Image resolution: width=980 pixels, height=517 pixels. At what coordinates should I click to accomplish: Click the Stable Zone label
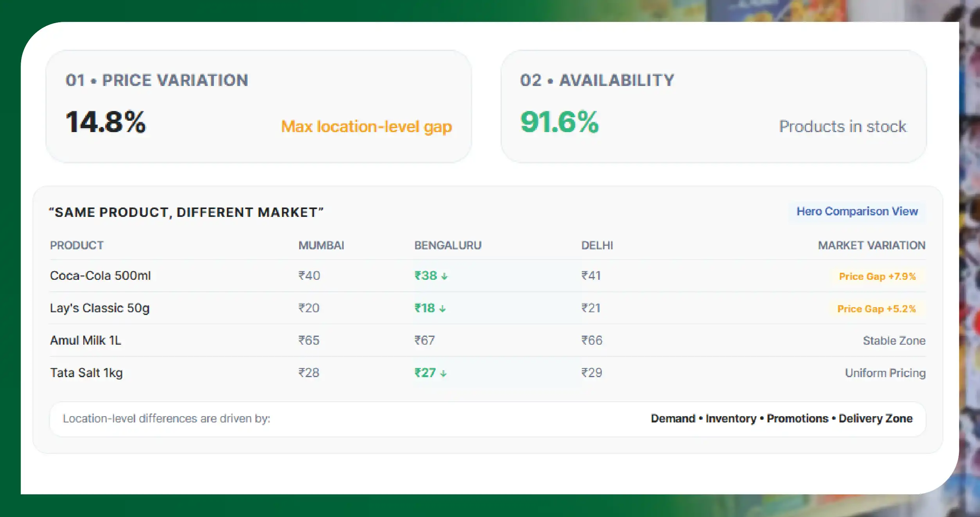pyautogui.click(x=894, y=341)
